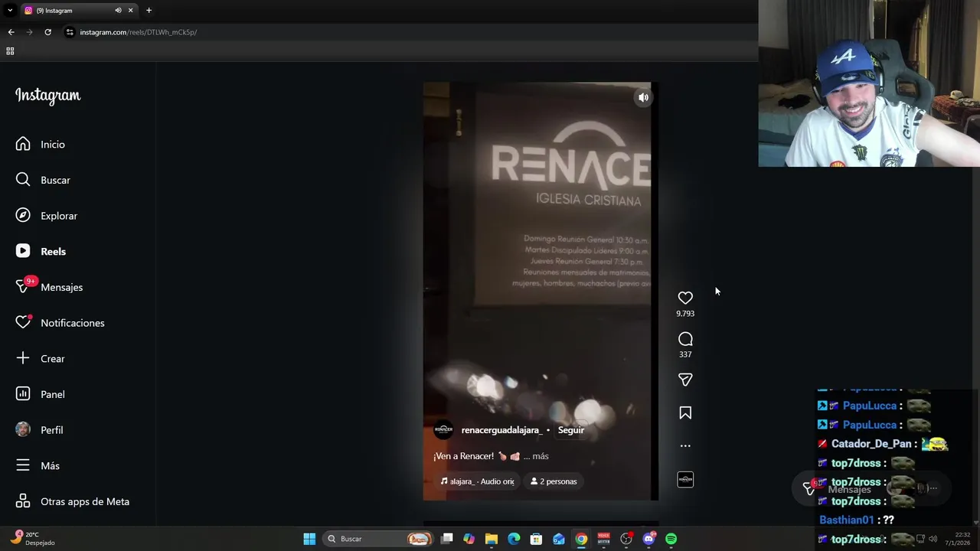Share the reel with the paper-plane icon
980x551 pixels.
coord(685,380)
